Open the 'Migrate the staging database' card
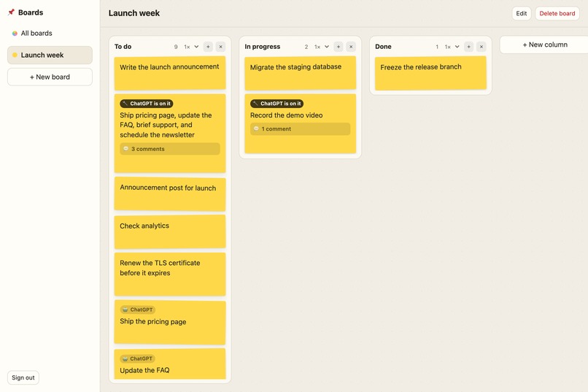 [301, 73]
